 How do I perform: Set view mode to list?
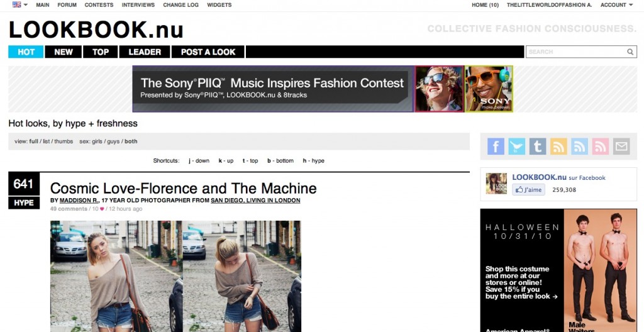tap(47, 141)
